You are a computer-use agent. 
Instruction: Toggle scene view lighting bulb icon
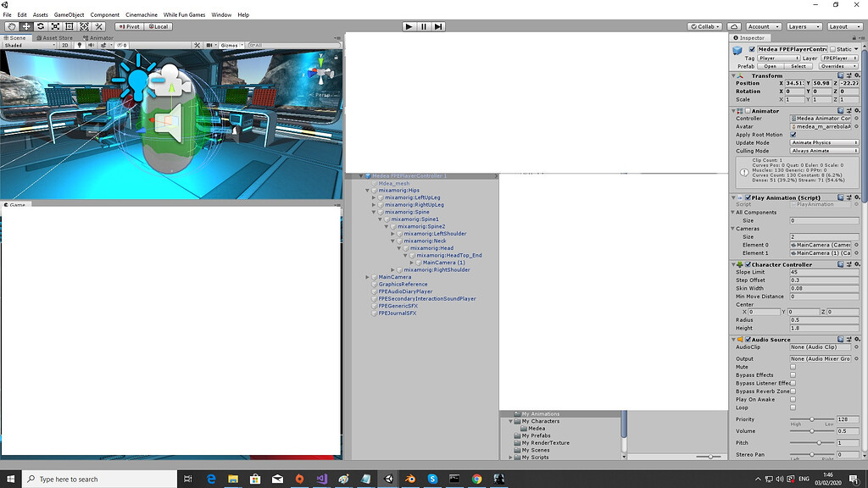(80, 45)
